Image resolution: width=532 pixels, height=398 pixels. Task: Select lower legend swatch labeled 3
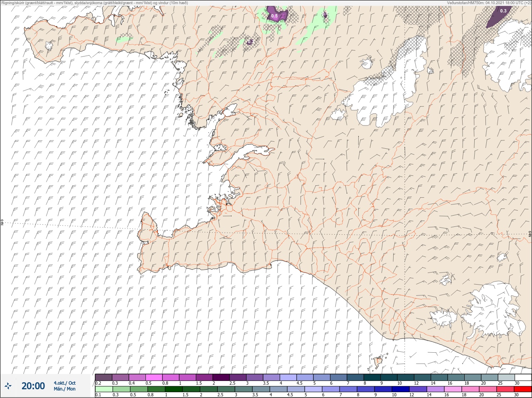[x=243, y=389]
